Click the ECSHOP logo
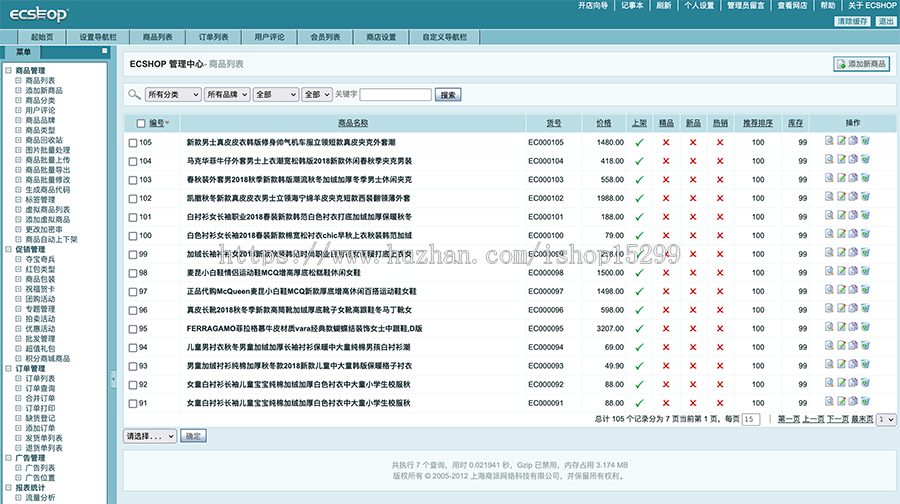 coord(39,14)
